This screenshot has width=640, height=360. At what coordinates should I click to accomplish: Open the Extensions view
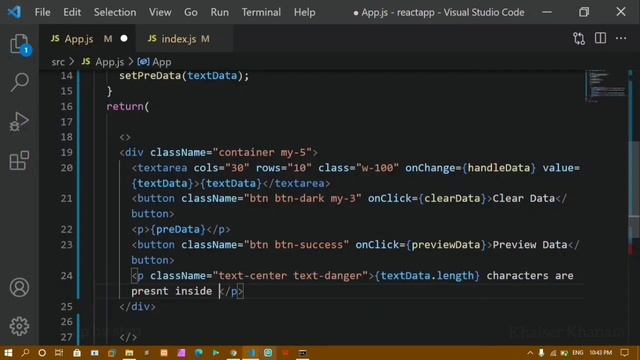click(x=19, y=160)
